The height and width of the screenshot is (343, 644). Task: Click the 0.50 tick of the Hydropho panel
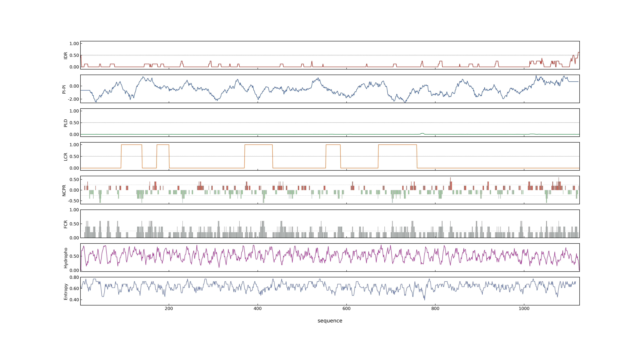(x=74, y=256)
